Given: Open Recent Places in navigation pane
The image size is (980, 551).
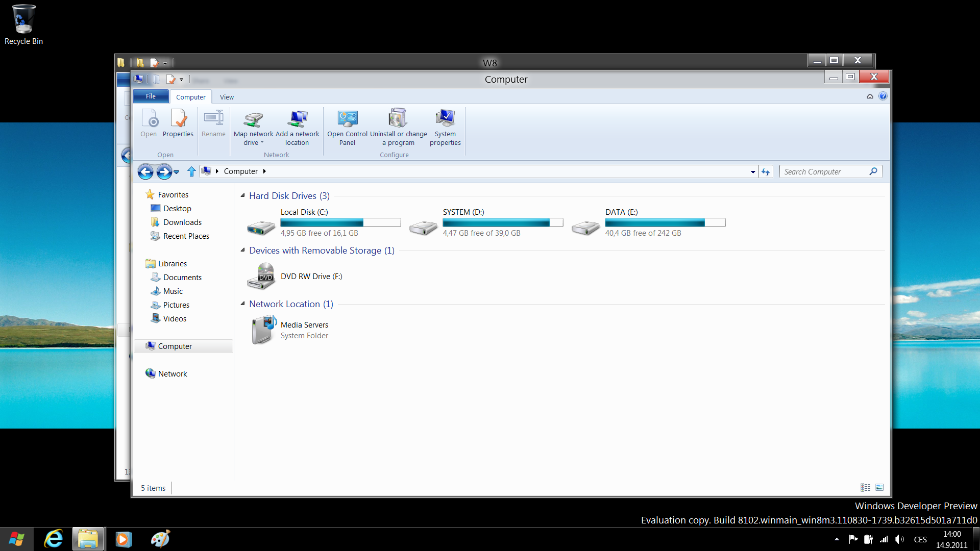Looking at the screenshot, I should (186, 236).
